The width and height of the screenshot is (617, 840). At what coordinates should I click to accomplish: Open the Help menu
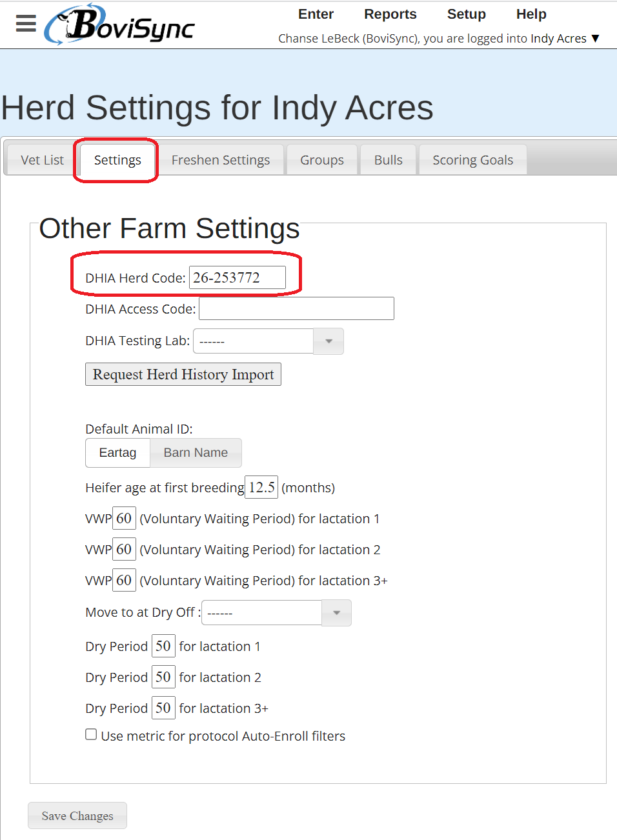[x=531, y=14]
